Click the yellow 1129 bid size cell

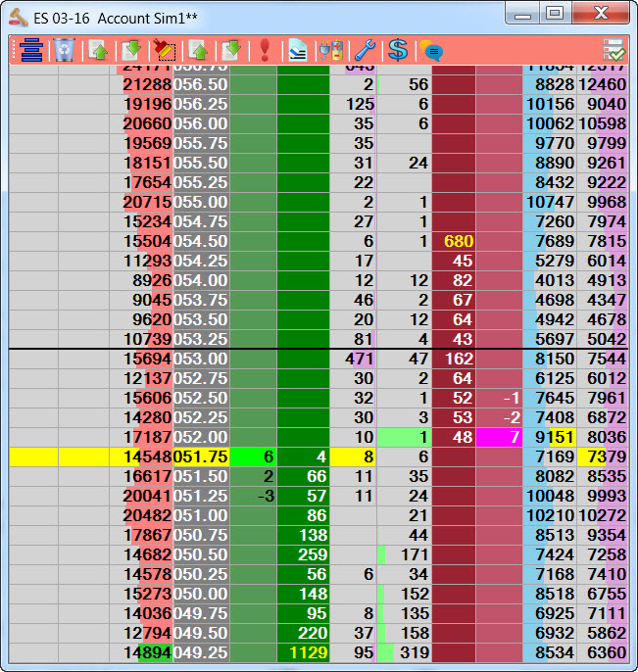click(303, 652)
